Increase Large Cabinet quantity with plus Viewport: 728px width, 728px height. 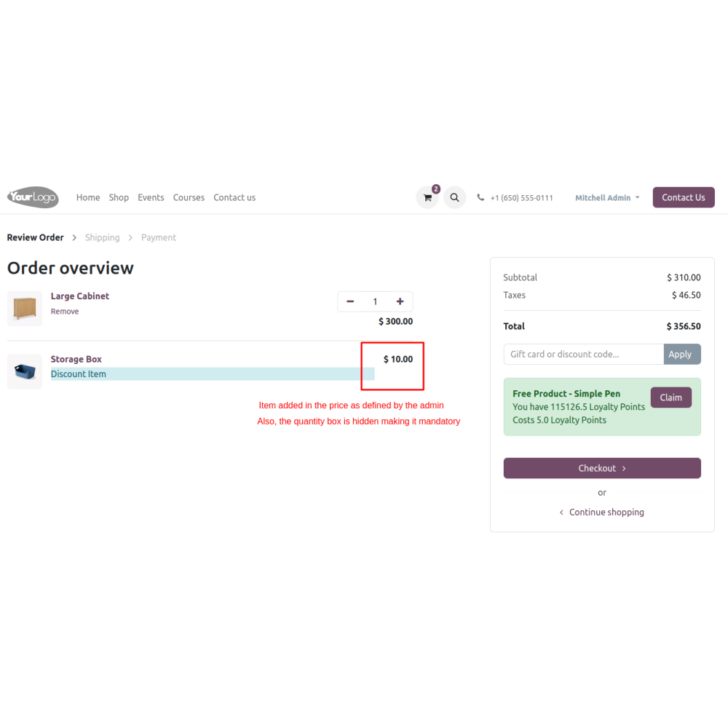tap(400, 302)
